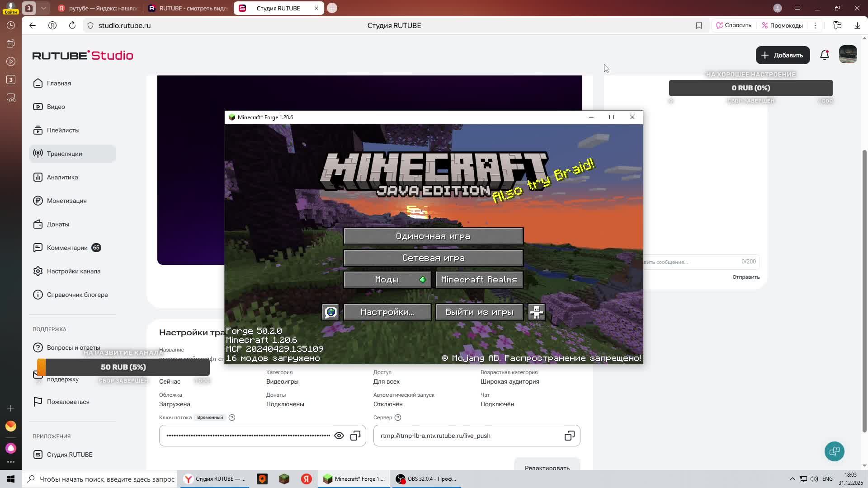The width and height of the screenshot is (868, 488).
Task: Reveal the stream key with eye icon
Action: click(x=339, y=436)
